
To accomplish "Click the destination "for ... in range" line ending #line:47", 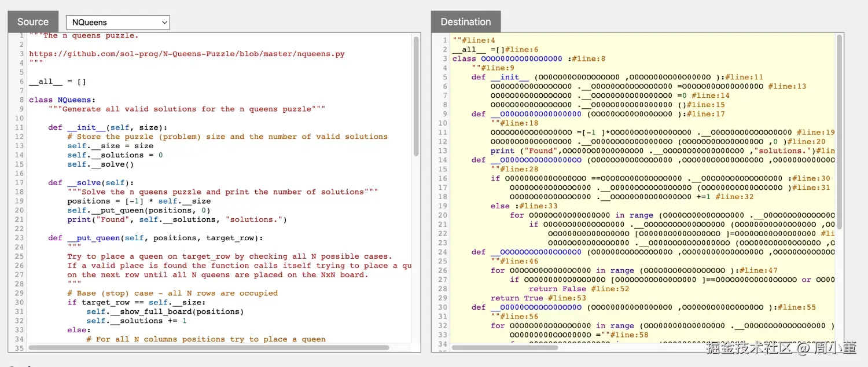I will pyautogui.click(x=634, y=270).
